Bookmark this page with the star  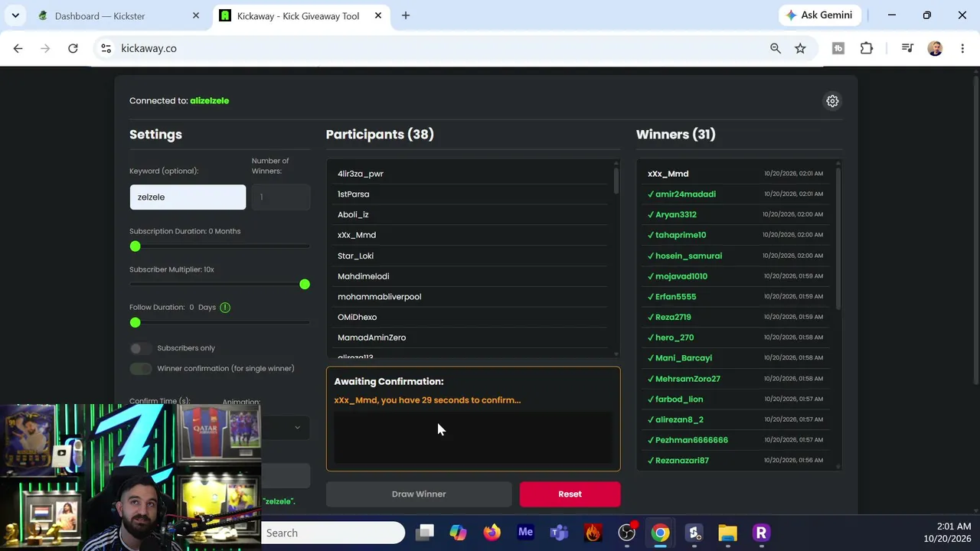click(800, 48)
